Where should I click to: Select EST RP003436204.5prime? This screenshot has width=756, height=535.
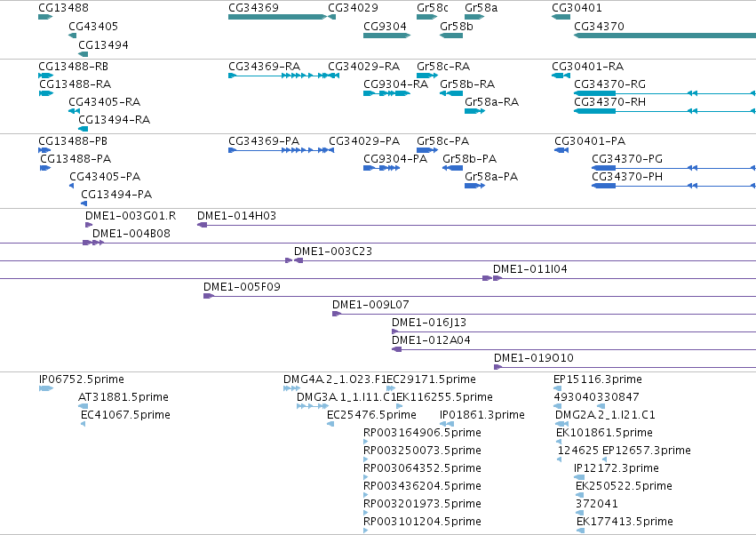click(x=422, y=486)
